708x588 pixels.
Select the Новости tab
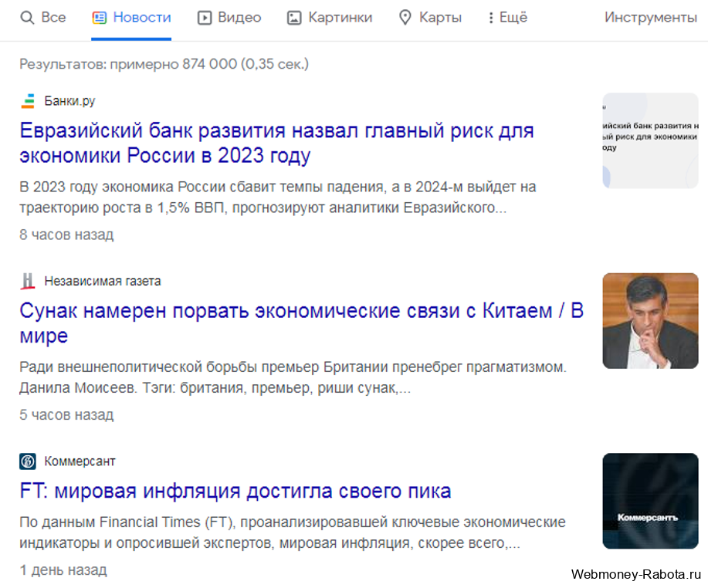click(131, 18)
